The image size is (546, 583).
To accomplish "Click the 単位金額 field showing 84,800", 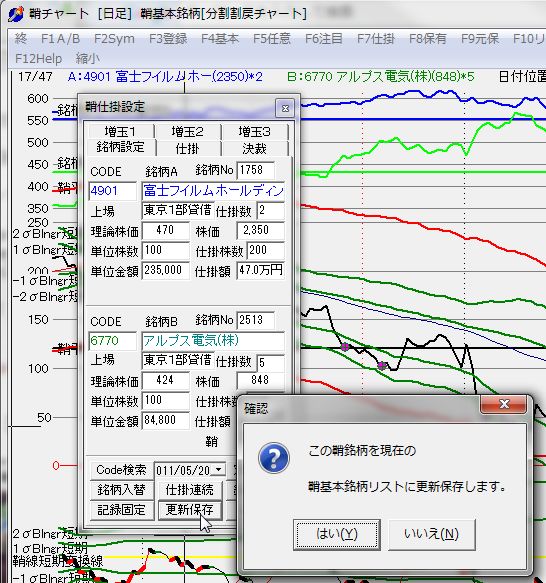I will point(166,421).
